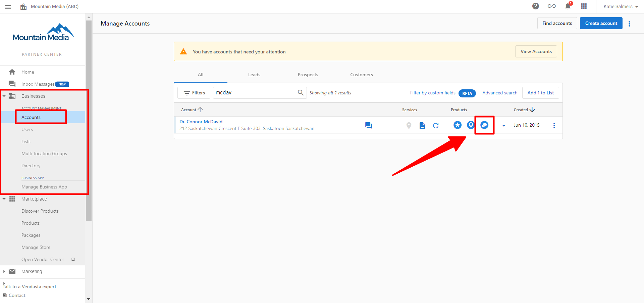The width and height of the screenshot is (644, 303).
Task: Click the Services column header
Action: click(410, 110)
